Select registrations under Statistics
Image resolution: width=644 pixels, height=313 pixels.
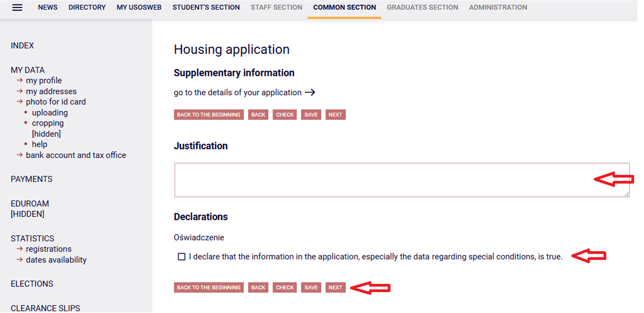(x=49, y=249)
